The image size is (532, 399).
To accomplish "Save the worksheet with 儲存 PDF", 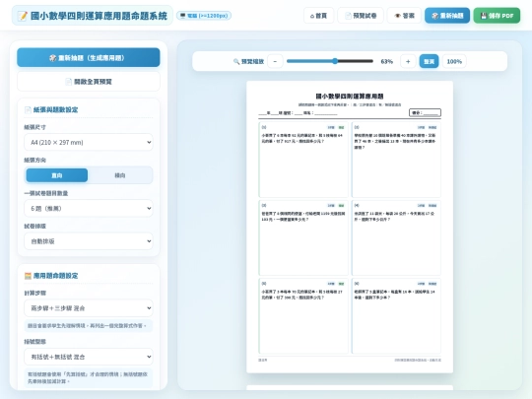I will coord(497,16).
